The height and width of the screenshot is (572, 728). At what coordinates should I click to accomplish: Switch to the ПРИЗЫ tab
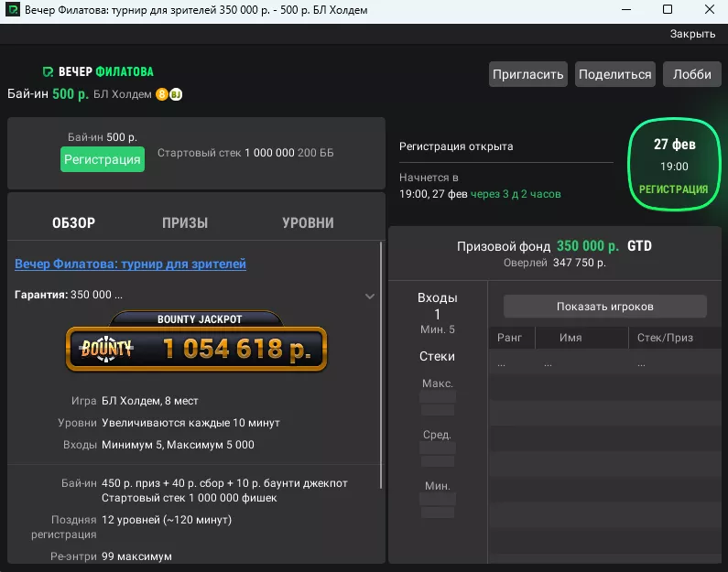point(185,222)
